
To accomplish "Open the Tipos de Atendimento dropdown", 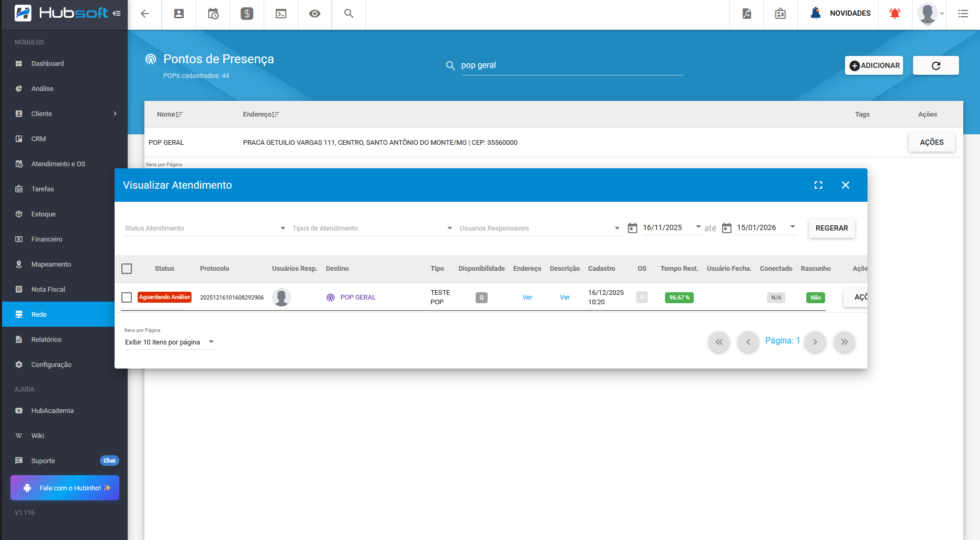I will (373, 228).
